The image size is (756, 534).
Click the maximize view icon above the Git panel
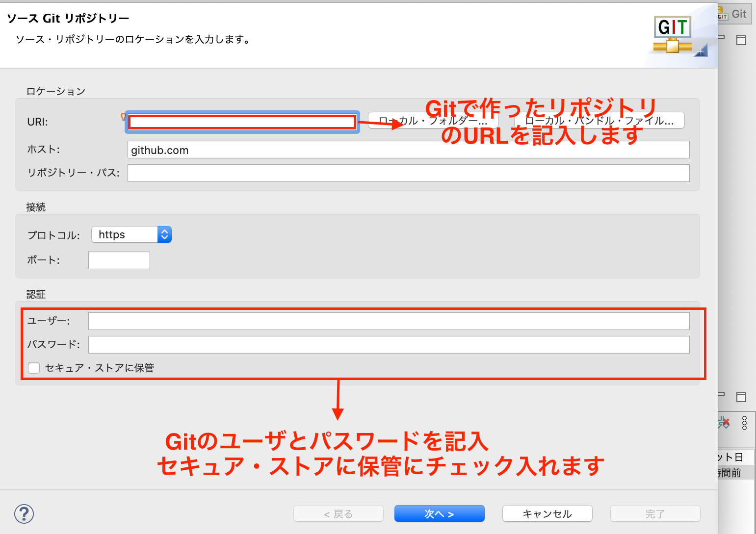(741, 40)
